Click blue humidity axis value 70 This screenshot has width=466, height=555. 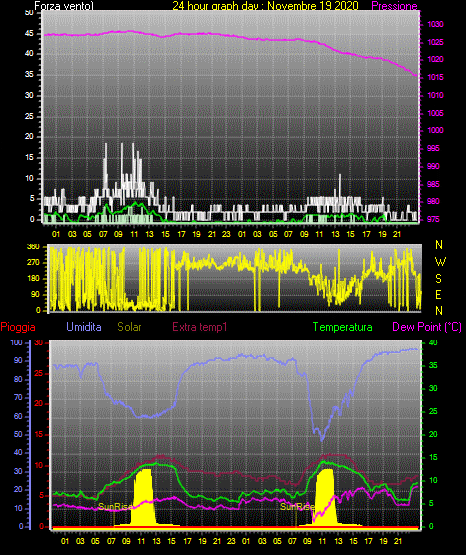pyautogui.click(x=18, y=397)
